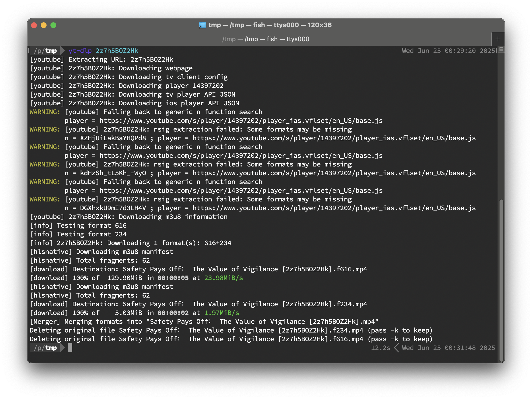This screenshot has width=532, height=399.
Task: Click the download speed '1.97MiB/s'
Action: pos(222,313)
